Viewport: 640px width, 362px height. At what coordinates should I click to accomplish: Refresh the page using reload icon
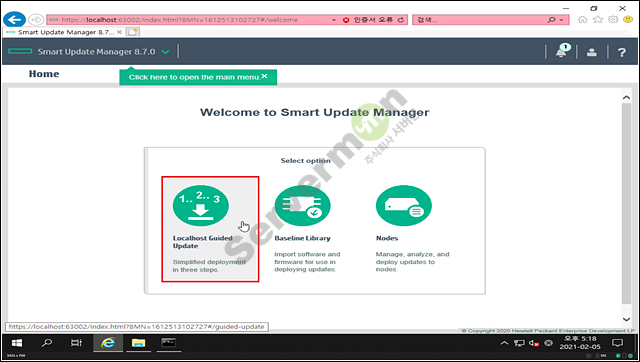(x=401, y=20)
